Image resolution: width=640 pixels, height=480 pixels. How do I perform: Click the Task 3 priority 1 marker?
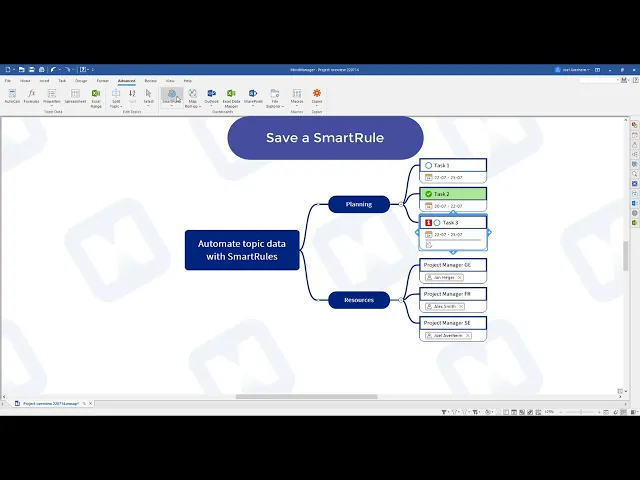point(428,222)
